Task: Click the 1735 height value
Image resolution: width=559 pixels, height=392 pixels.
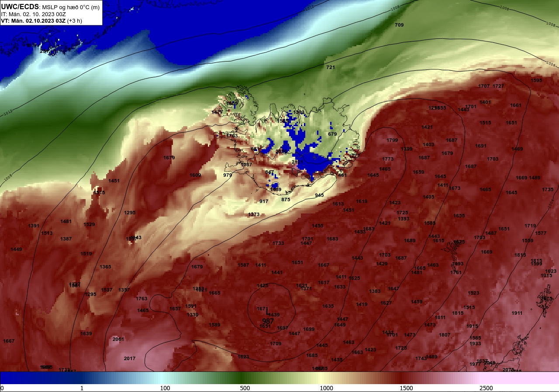Action: [x=548, y=189]
